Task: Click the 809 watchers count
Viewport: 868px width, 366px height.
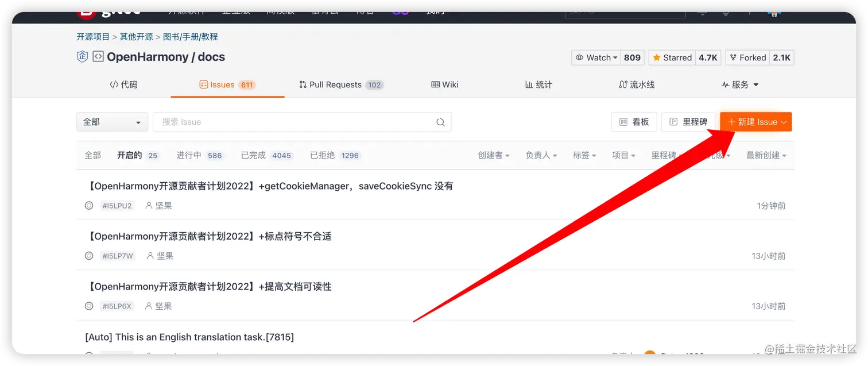Action: click(632, 57)
